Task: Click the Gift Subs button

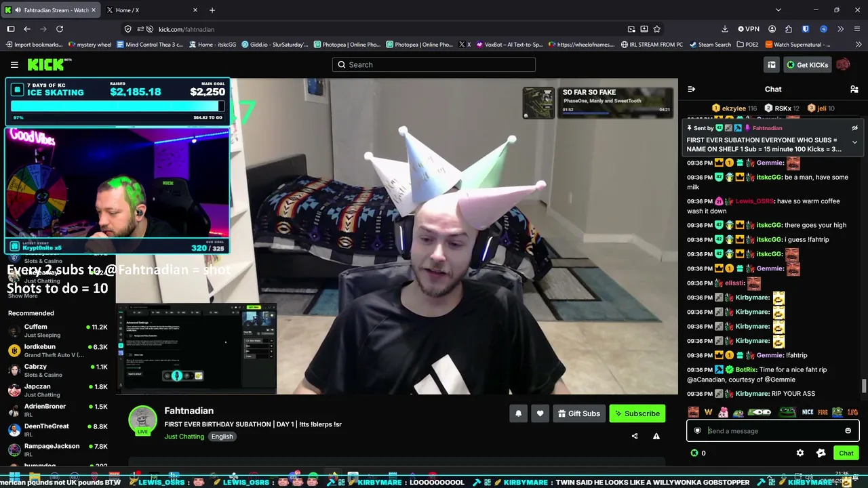Action: click(x=579, y=413)
